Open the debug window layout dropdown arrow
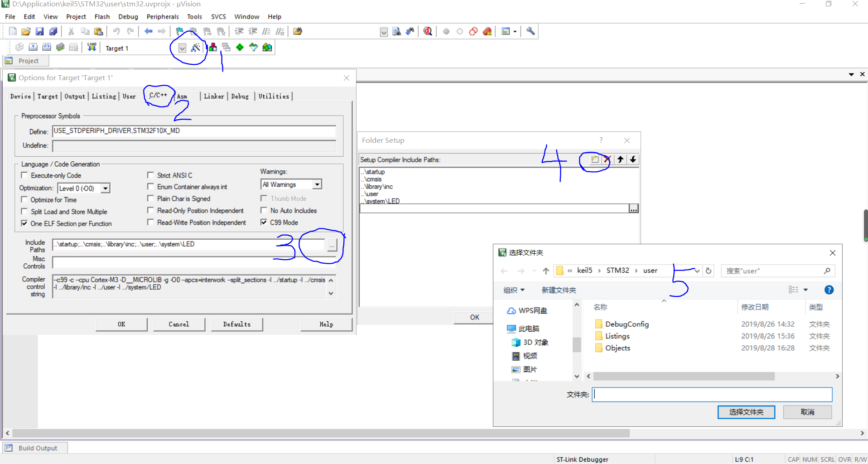868x464 pixels. pos(515,32)
